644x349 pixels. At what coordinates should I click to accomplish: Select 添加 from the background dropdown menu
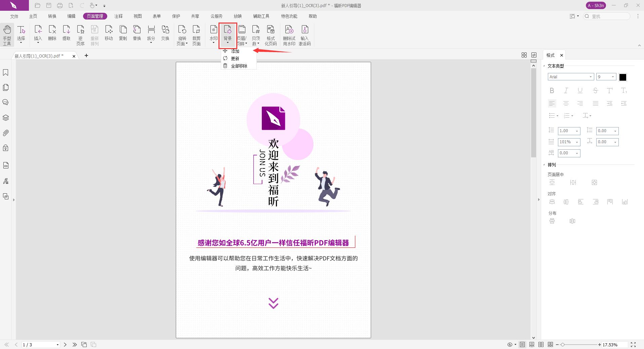[235, 51]
